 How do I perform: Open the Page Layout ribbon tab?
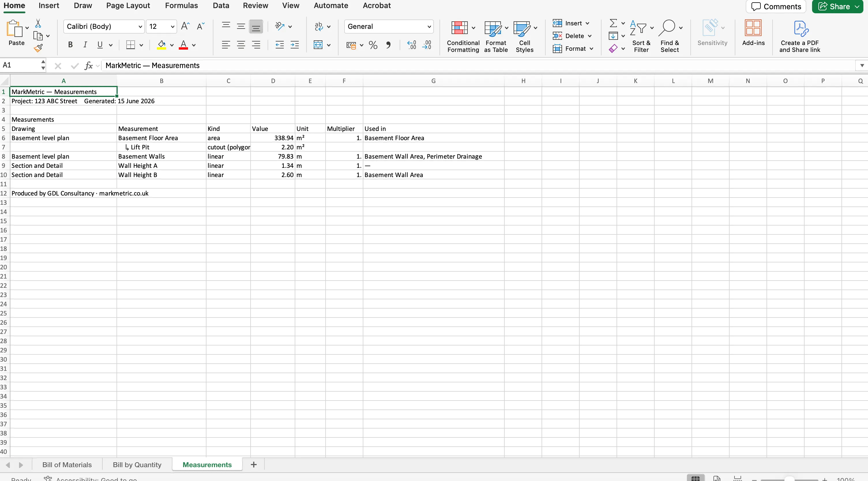(x=128, y=6)
